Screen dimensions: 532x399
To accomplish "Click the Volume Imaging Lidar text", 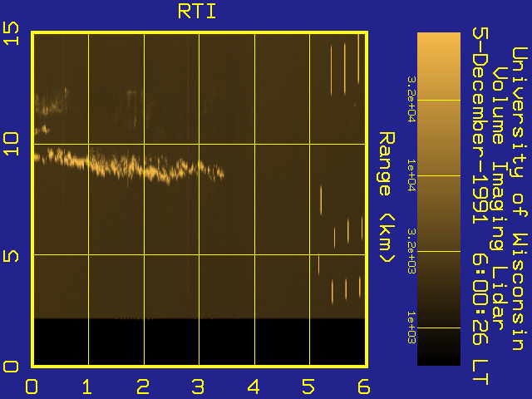I will click(x=499, y=199).
